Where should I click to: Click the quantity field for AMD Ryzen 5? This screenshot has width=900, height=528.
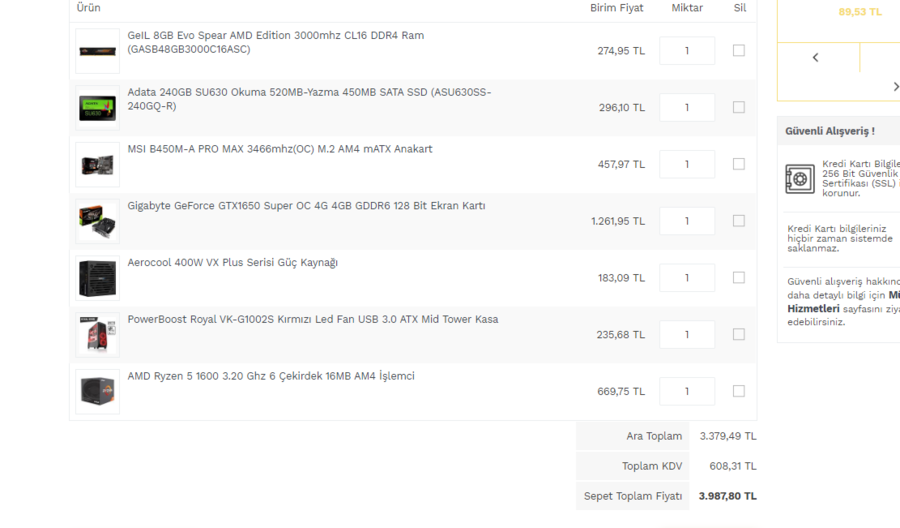tap(687, 391)
